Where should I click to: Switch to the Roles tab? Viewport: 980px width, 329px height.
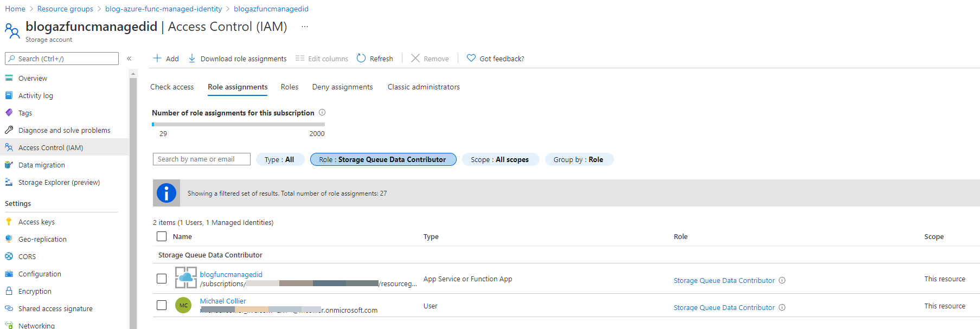pyautogui.click(x=290, y=87)
